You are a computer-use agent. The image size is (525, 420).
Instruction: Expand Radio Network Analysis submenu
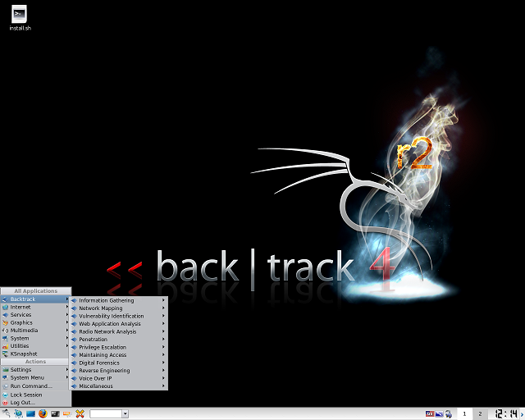tap(118, 331)
